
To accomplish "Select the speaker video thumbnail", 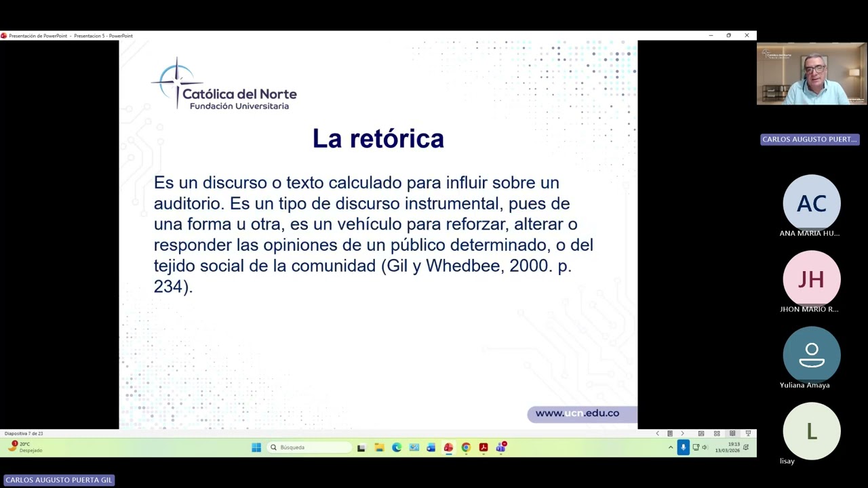I will (812, 74).
